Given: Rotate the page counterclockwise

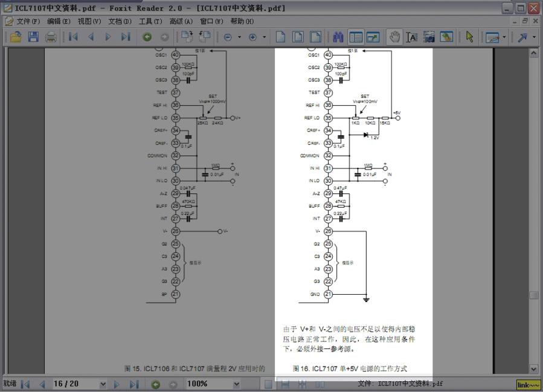Looking at the screenshot, I should pyautogui.click(x=205, y=37).
